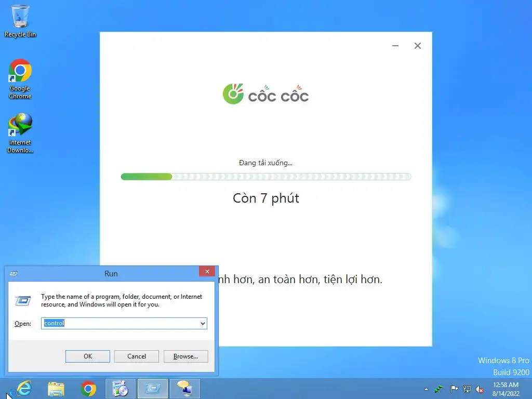Open the Action Center flag icon
The image size is (532, 399).
[x=454, y=389]
